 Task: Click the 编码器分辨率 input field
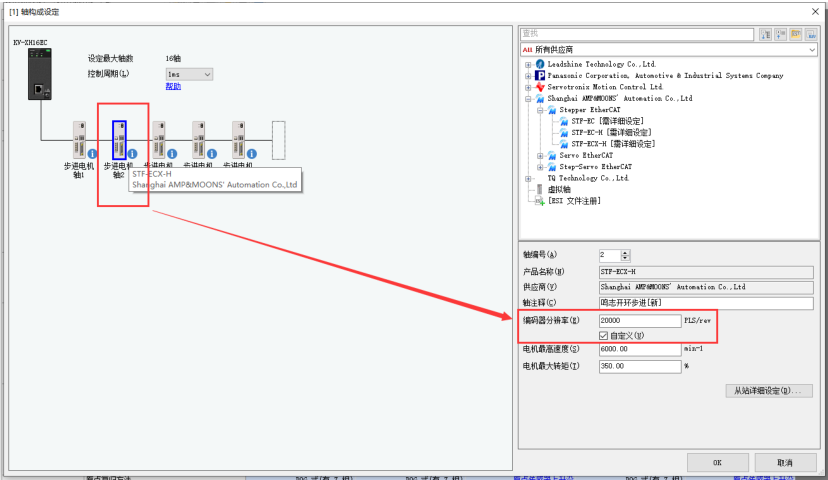coord(638,320)
